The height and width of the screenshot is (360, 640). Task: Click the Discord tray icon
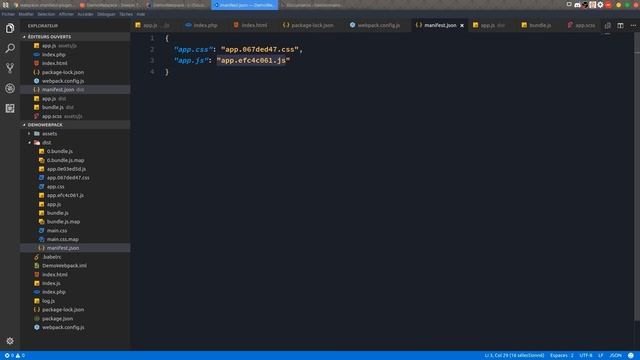pos(577,5)
